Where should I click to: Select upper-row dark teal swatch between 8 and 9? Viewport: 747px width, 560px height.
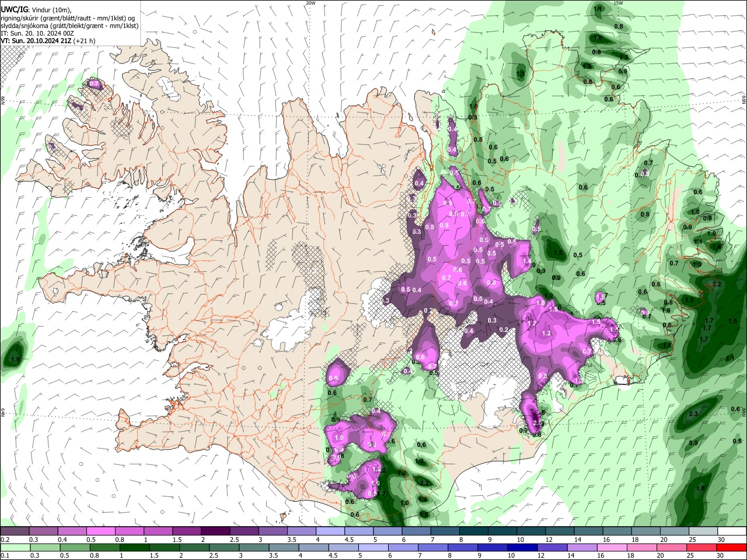[474, 531]
